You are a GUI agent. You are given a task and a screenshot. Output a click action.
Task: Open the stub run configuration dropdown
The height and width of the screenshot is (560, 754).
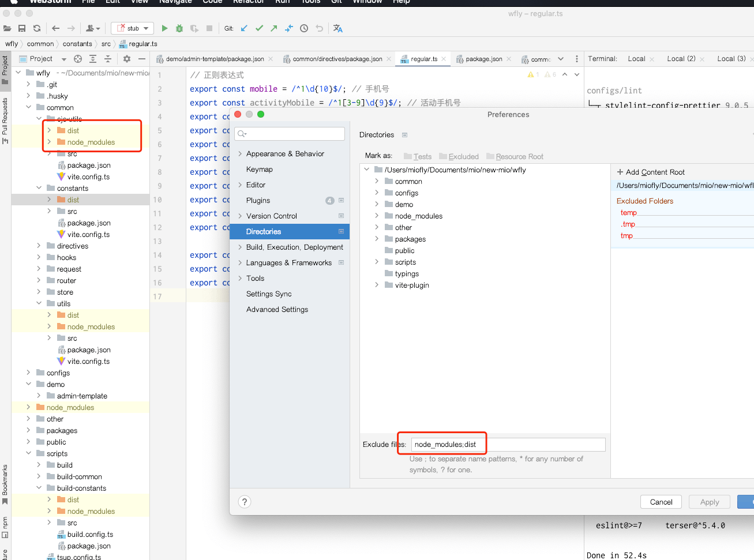pos(132,28)
